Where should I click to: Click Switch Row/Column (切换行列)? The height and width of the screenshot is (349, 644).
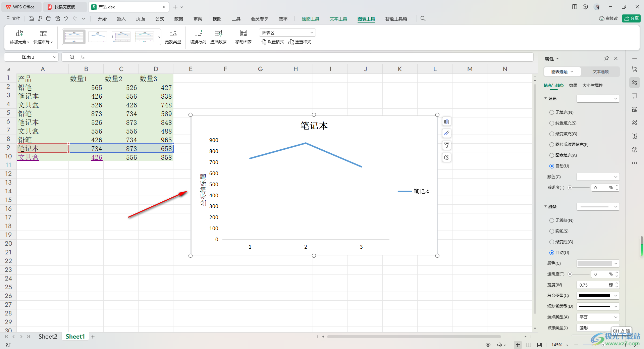pos(198,37)
